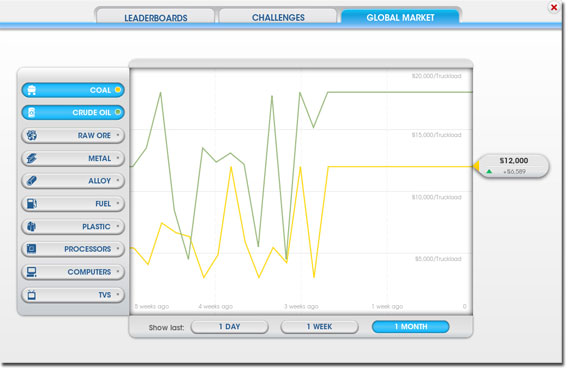The height and width of the screenshot is (368, 568).
Task: Click the crude oil barrel icon
Action: tap(32, 113)
